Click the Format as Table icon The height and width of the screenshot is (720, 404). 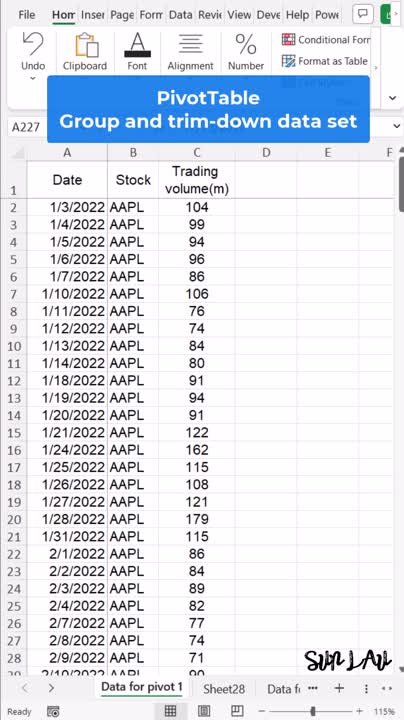[x=288, y=61]
